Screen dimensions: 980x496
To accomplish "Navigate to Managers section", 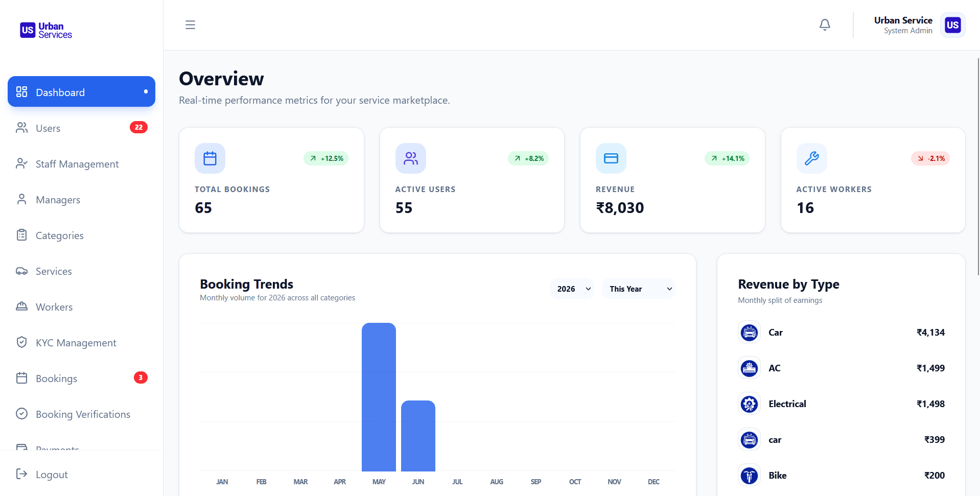I will (x=81, y=199).
